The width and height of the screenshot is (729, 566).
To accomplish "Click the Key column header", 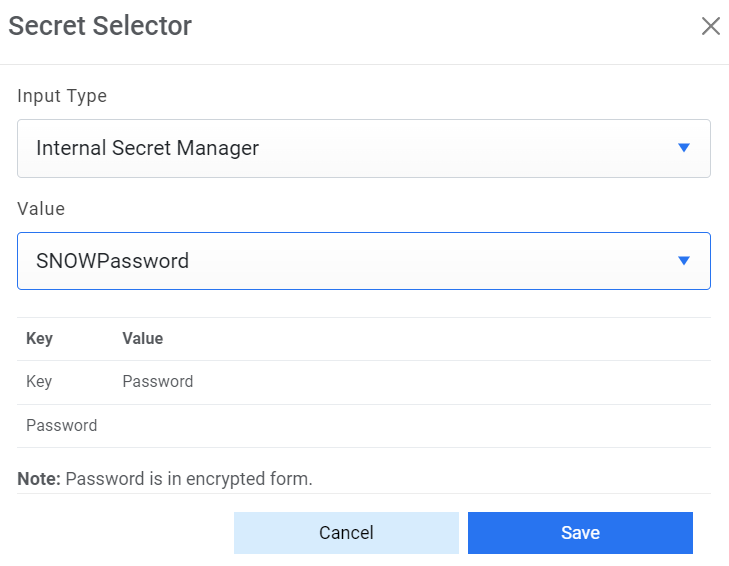I will [39, 339].
